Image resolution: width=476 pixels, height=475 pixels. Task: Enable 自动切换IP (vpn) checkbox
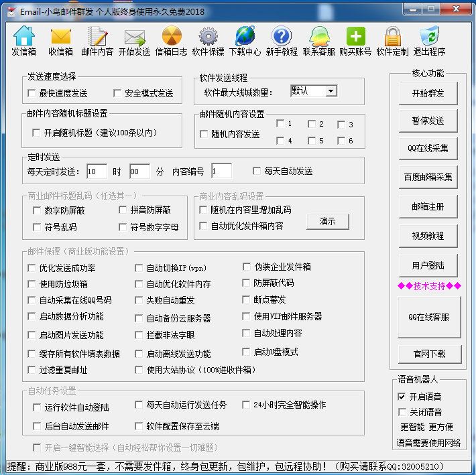click(139, 268)
